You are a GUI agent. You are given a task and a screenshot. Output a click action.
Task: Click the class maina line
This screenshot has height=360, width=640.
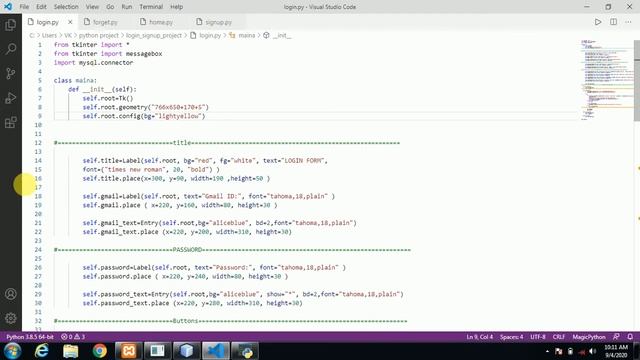click(x=75, y=80)
